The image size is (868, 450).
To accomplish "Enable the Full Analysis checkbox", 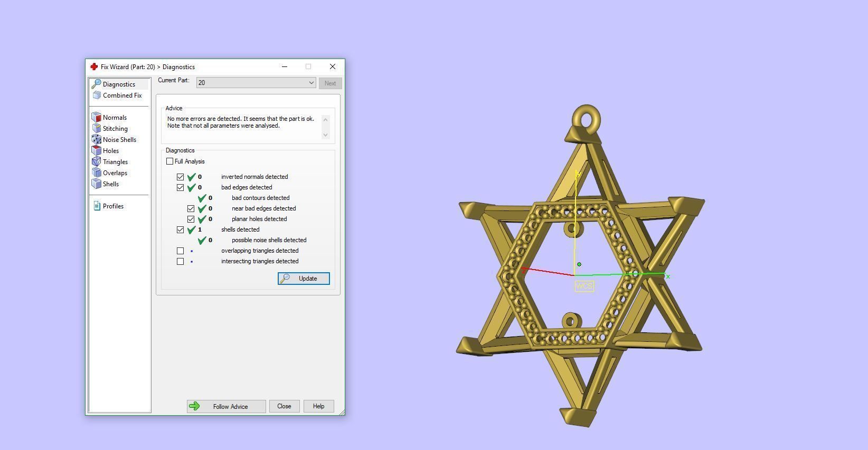I will pyautogui.click(x=169, y=161).
